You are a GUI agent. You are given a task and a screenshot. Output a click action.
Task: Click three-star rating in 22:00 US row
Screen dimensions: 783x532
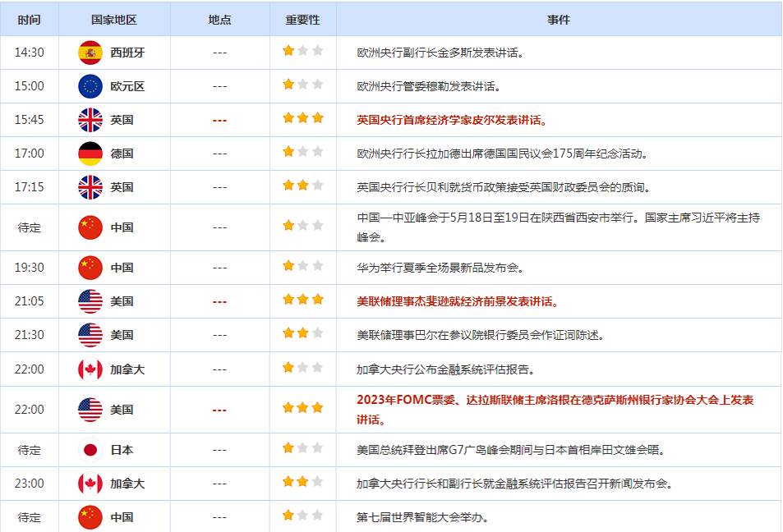click(302, 408)
